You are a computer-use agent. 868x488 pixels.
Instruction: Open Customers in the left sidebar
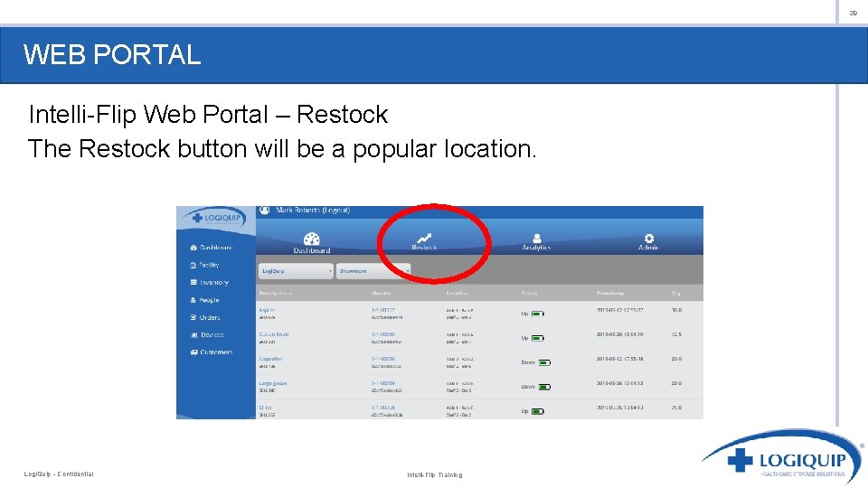pyautogui.click(x=212, y=352)
